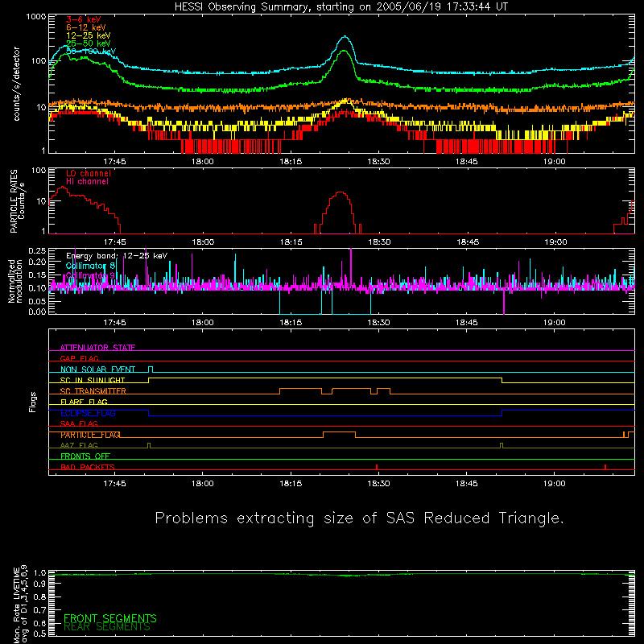The width and height of the screenshot is (644, 644).
Task: Select the green 25-50 keV legend label
Action: [89, 43]
